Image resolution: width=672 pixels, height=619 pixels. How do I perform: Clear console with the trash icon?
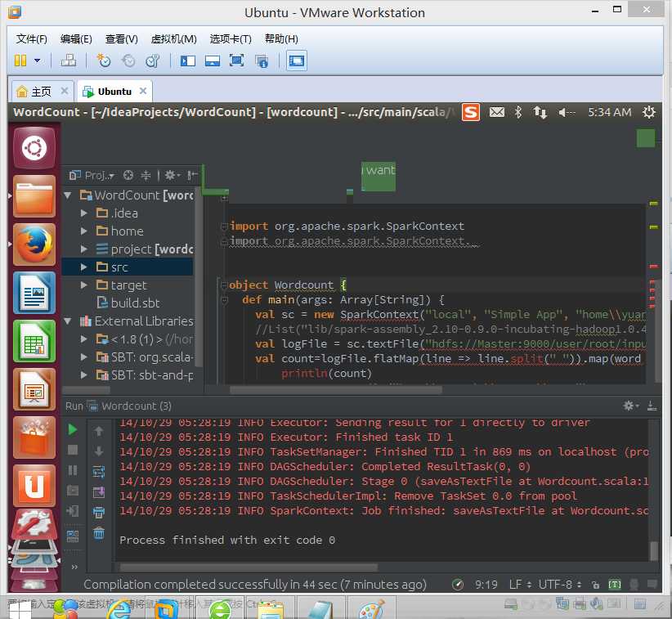[x=99, y=533]
